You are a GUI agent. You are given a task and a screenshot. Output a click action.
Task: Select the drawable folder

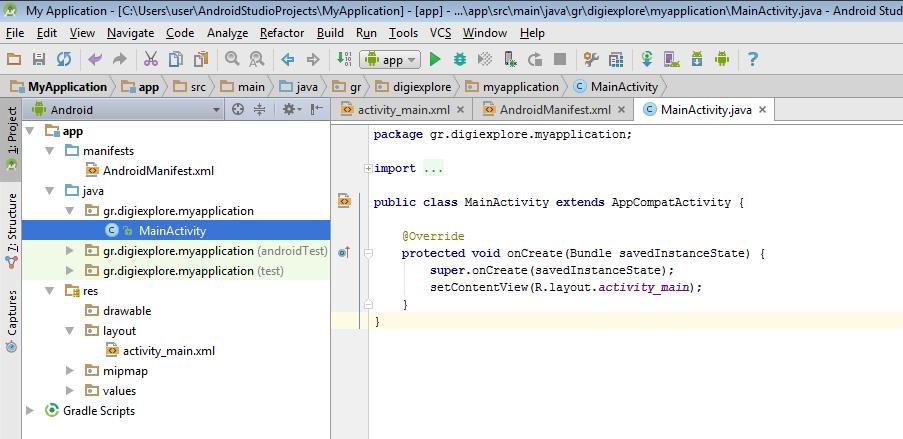point(118,311)
